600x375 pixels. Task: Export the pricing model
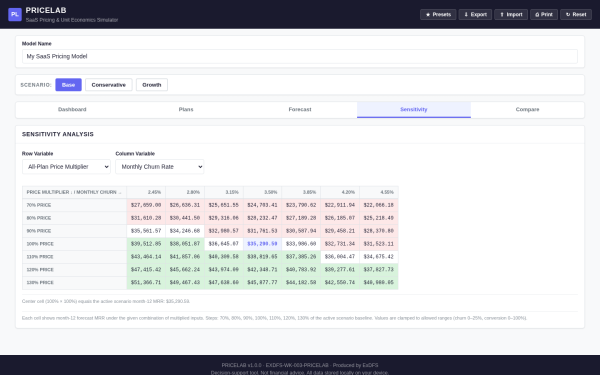(x=475, y=15)
